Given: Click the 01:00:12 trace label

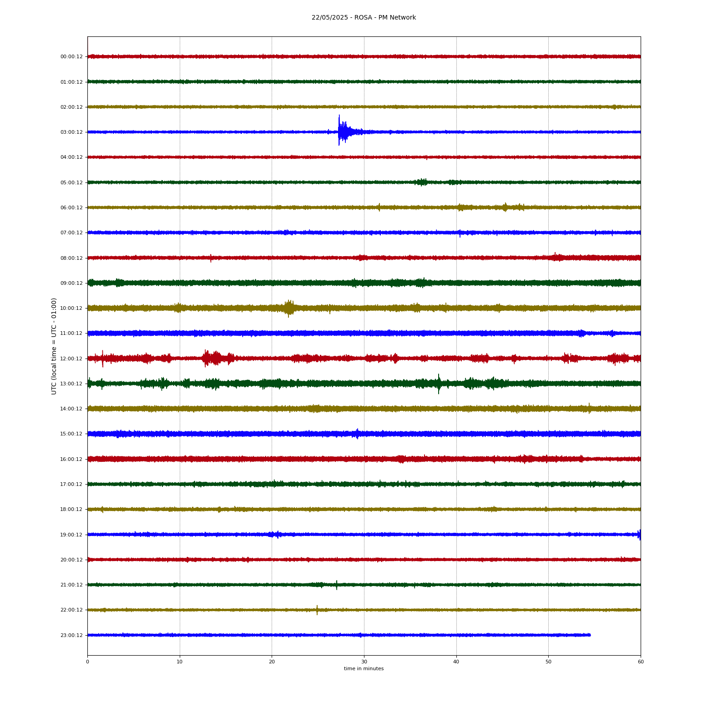Looking at the screenshot, I should pyautogui.click(x=71, y=82).
